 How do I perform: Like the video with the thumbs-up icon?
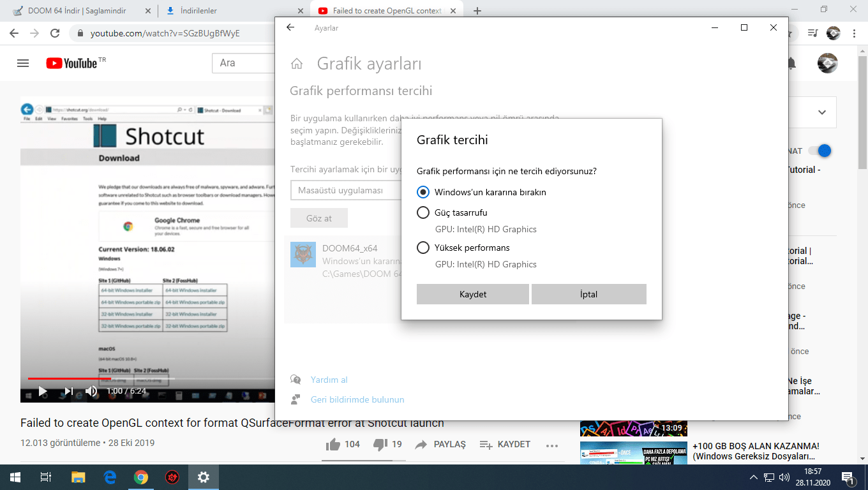(x=333, y=444)
